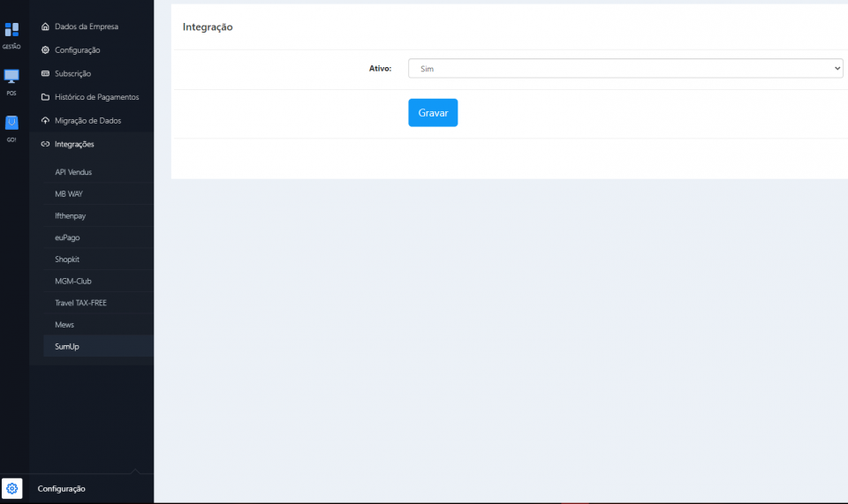The image size is (848, 504).
Task: Click the cloud upload icon beside Migração de Dados
Action: [45, 120]
